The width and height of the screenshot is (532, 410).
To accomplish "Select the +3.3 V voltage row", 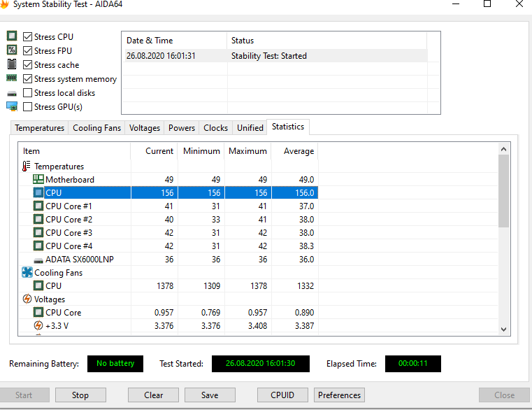I will [168, 326].
